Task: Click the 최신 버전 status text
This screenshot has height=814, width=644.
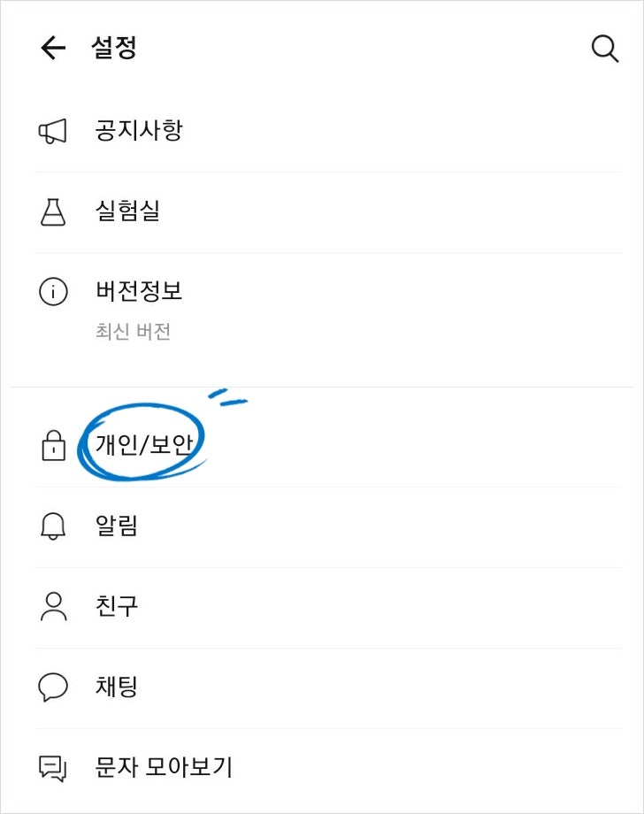Action: coord(133,331)
